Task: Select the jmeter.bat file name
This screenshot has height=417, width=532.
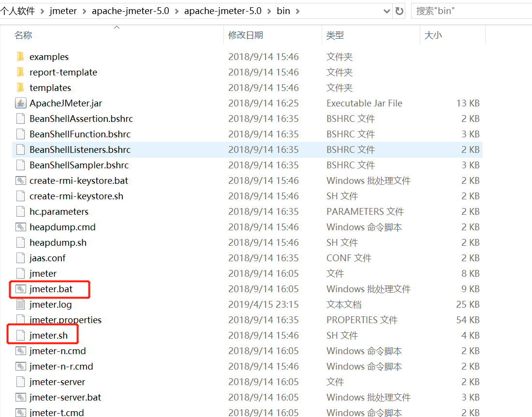Action: (x=51, y=289)
